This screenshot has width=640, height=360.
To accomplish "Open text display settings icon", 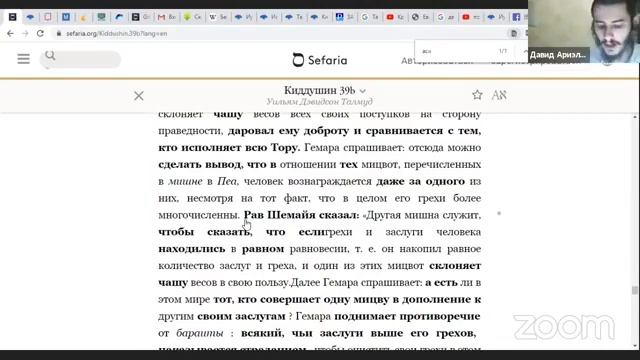I will (x=499, y=95).
